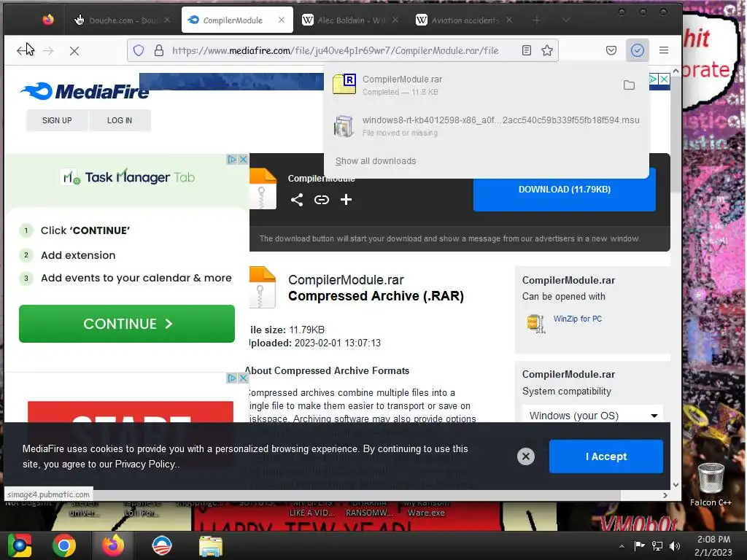Click the SIGN UP button
Viewport: 747px width, 560px height.
[57, 120]
